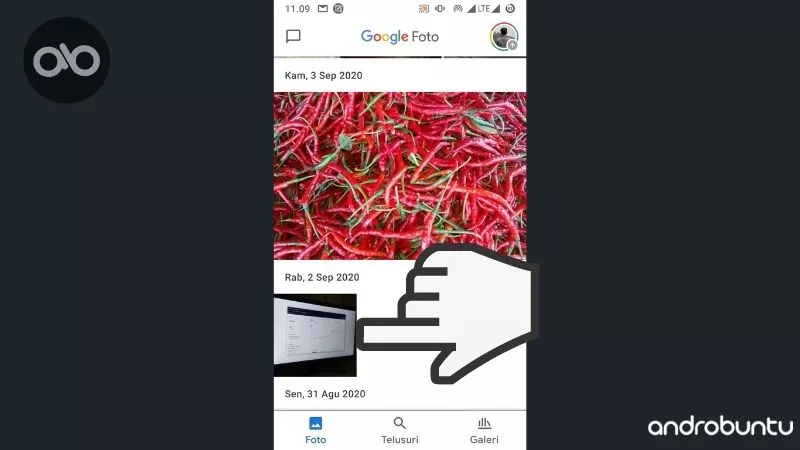The width and height of the screenshot is (800, 450).
Task: Open the red chili peppers photo
Action: point(400,176)
